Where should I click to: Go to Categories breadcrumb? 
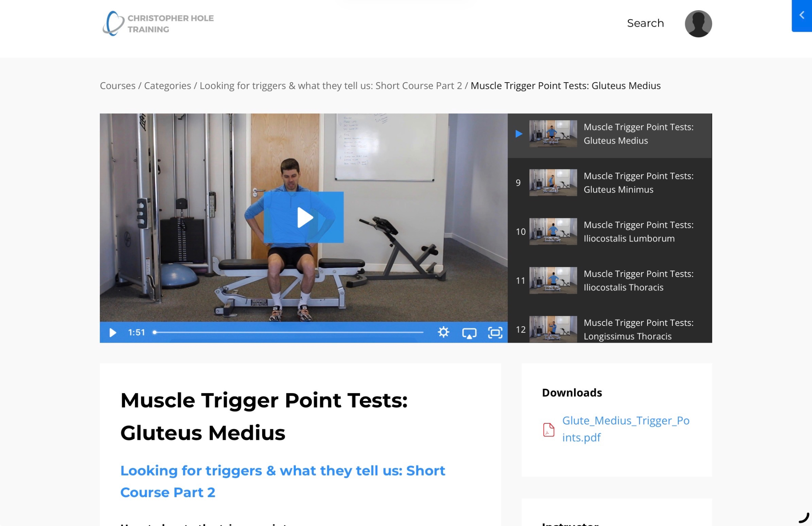coord(167,85)
